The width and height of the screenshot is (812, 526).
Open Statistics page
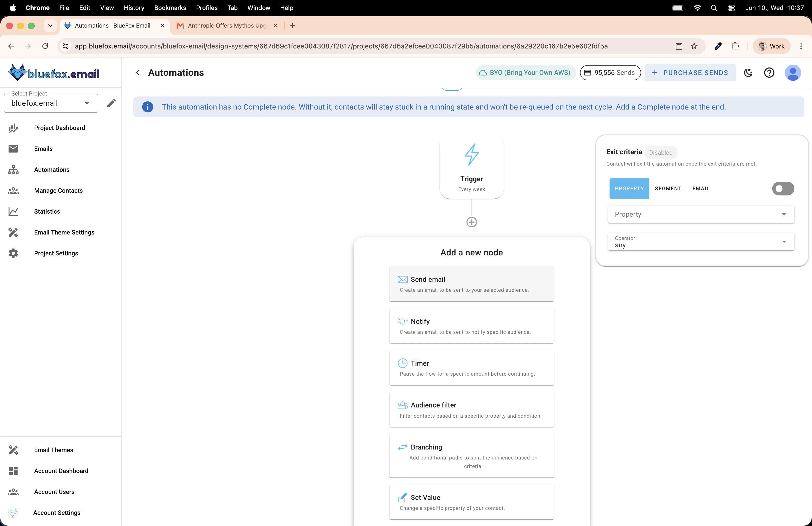pyautogui.click(x=47, y=211)
